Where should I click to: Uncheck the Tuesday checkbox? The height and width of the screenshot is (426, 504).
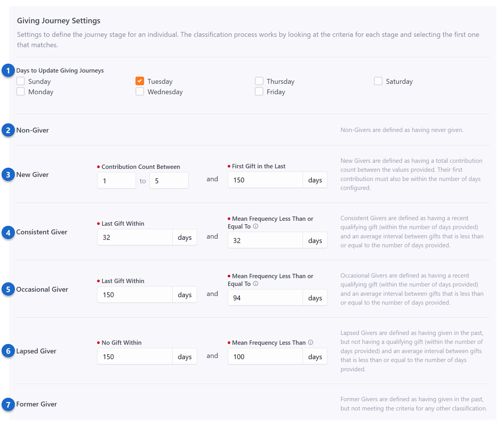140,81
